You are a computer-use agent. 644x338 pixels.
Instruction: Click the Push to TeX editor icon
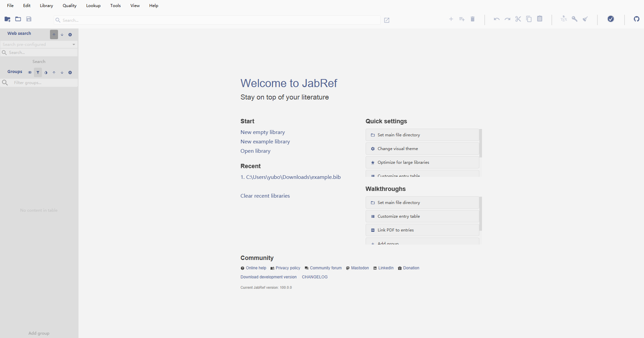pyautogui.click(x=564, y=19)
